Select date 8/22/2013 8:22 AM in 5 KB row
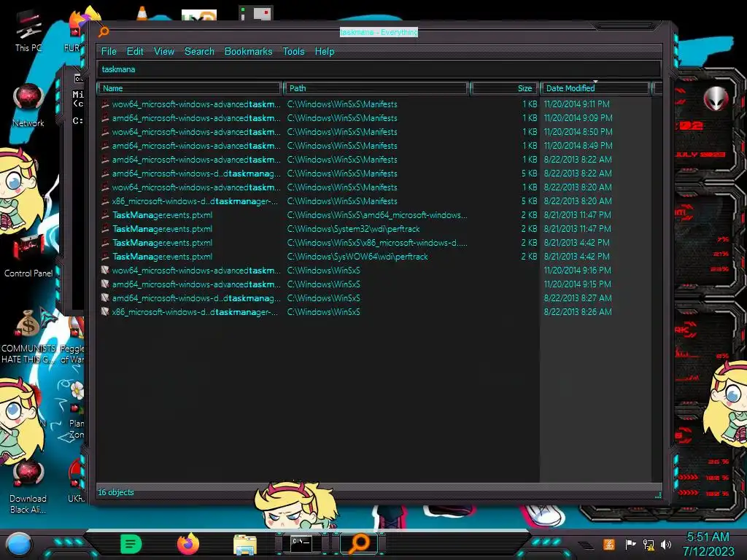The width and height of the screenshot is (747, 560). (578, 174)
